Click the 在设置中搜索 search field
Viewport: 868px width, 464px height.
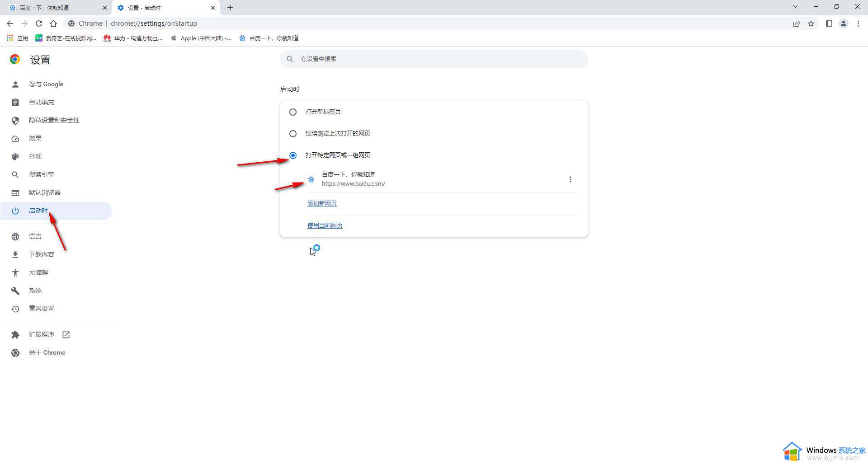(434, 59)
